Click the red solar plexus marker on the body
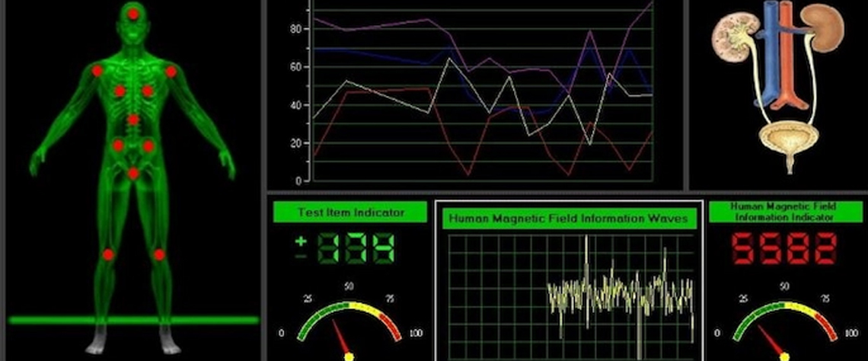 coord(133,120)
